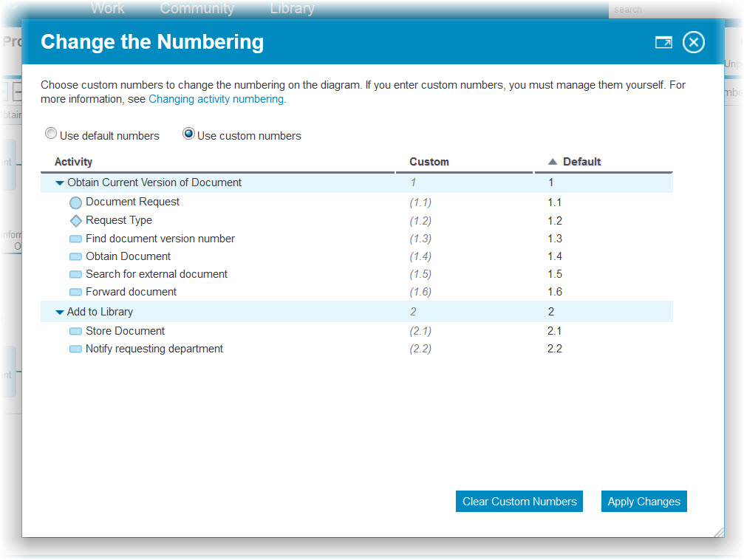The image size is (744, 560).
Task: Click Clear Custom Numbers button
Action: pos(519,501)
